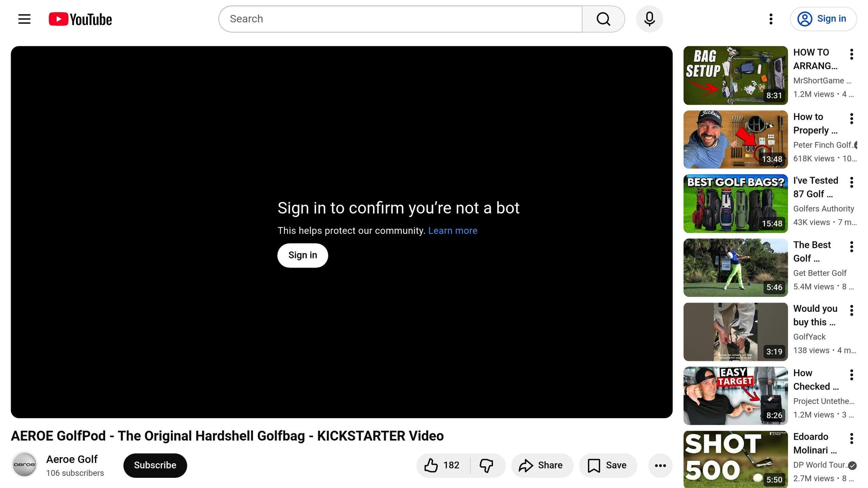Image resolution: width=868 pixels, height=488 pixels.
Task: Open more actions ellipsis under video
Action: (660, 466)
